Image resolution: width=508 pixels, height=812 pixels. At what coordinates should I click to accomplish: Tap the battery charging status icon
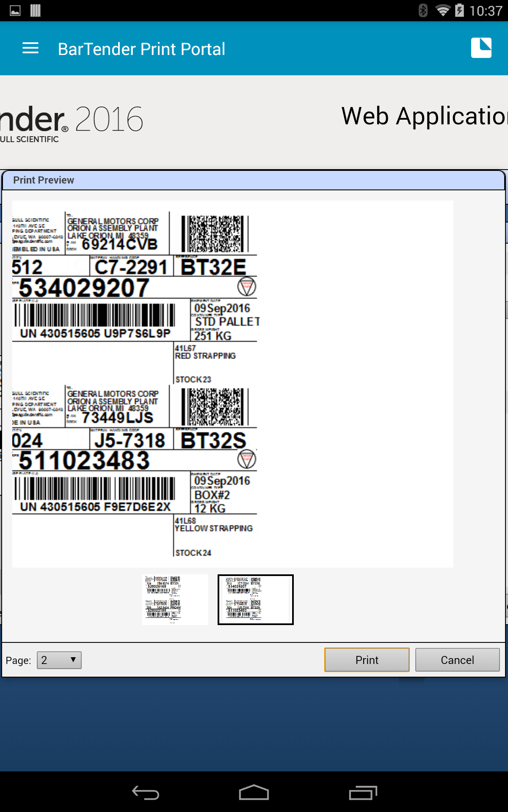[x=459, y=10]
